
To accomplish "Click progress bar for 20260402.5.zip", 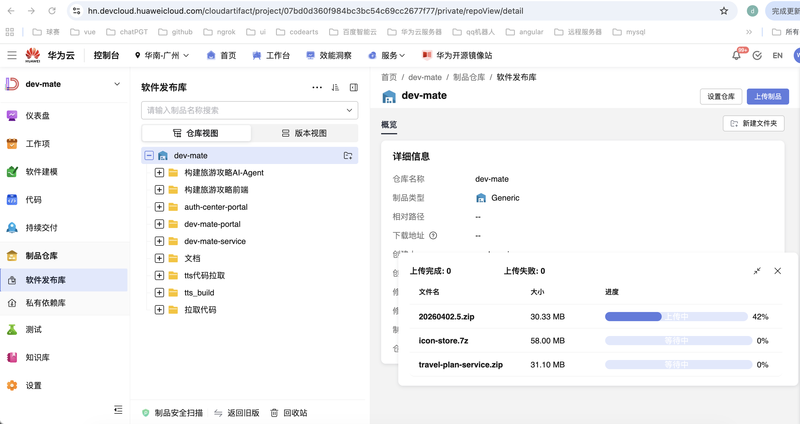I will tap(676, 317).
